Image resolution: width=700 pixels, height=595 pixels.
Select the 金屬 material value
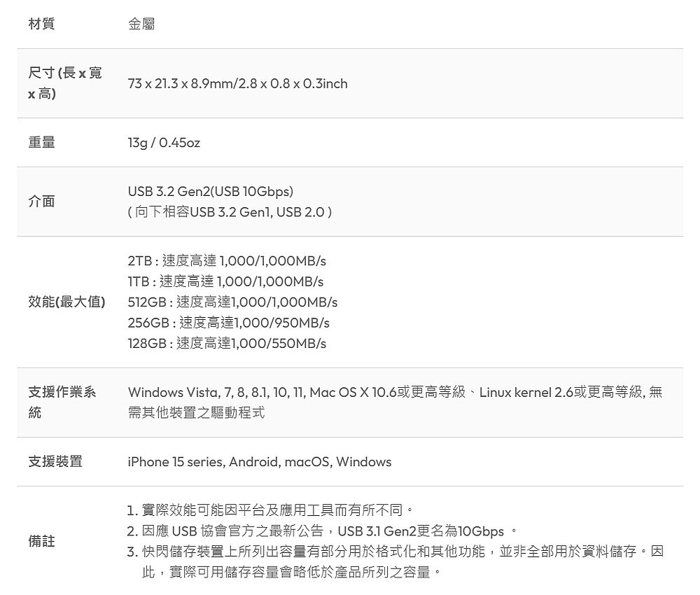point(141,24)
